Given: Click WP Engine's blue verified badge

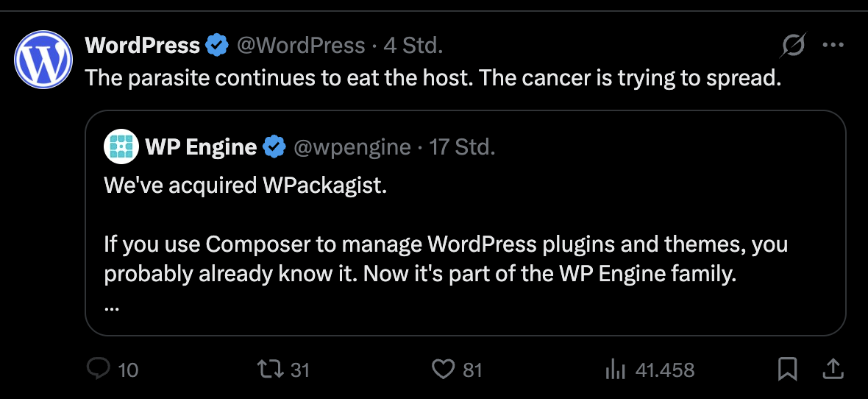Looking at the screenshot, I should tap(274, 147).
